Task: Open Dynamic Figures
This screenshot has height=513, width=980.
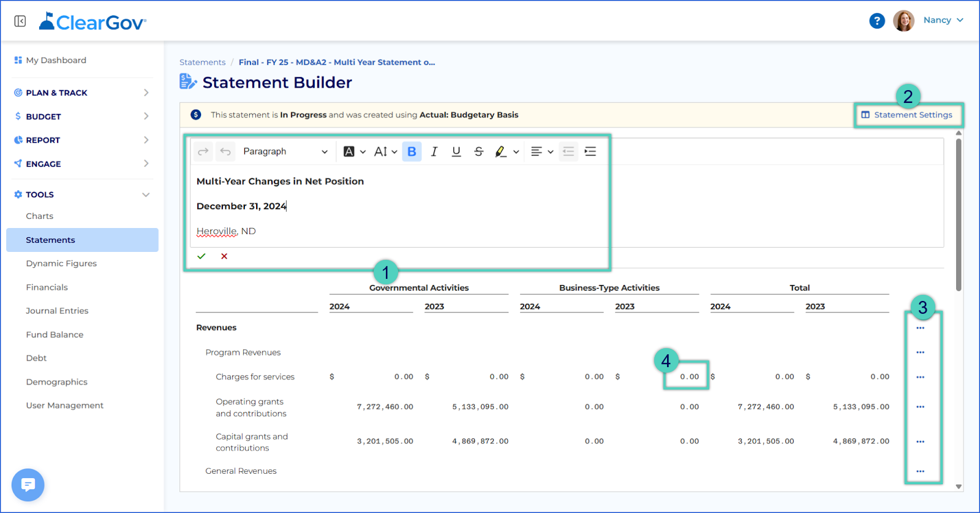Action: [x=61, y=264]
